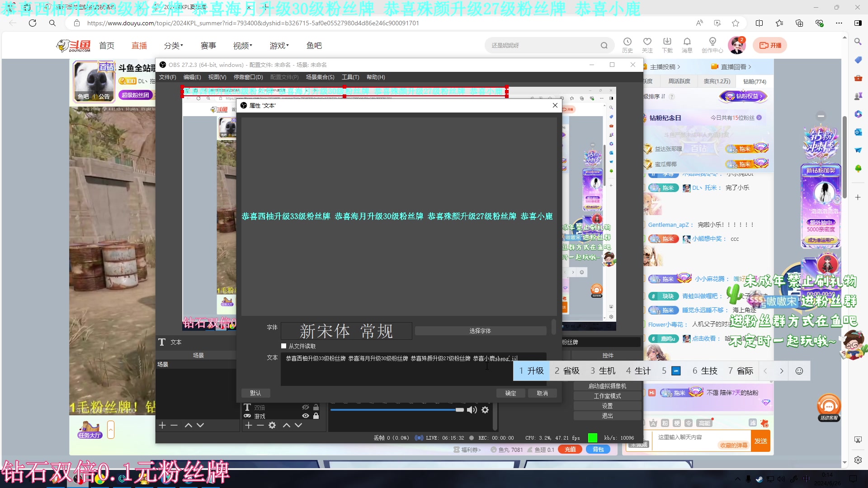Expand the 游戏 navigation dropdown
The image size is (868, 488).
(279, 46)
